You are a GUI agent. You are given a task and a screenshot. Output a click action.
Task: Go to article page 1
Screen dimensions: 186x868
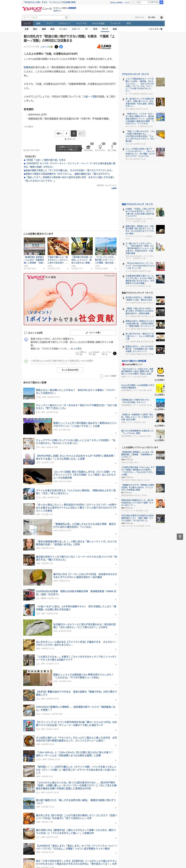66,133
